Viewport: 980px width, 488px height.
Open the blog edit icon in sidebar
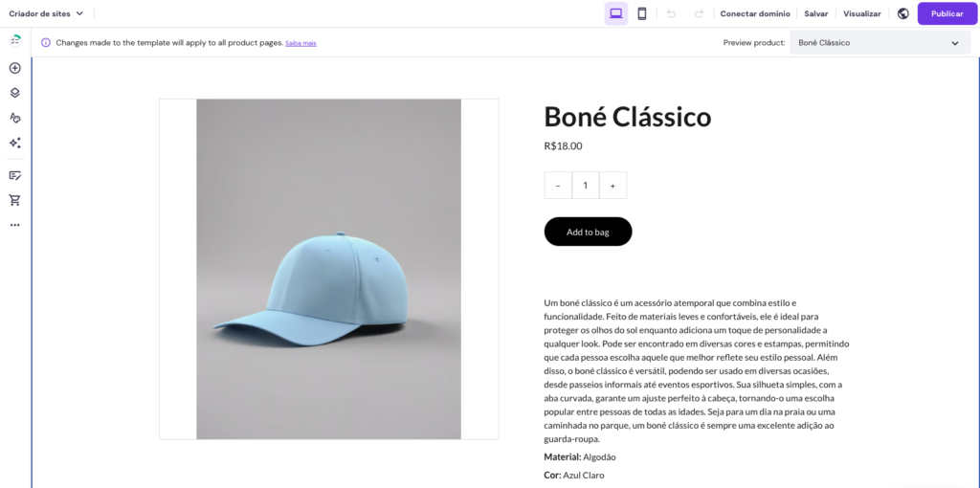coord(14,175)
